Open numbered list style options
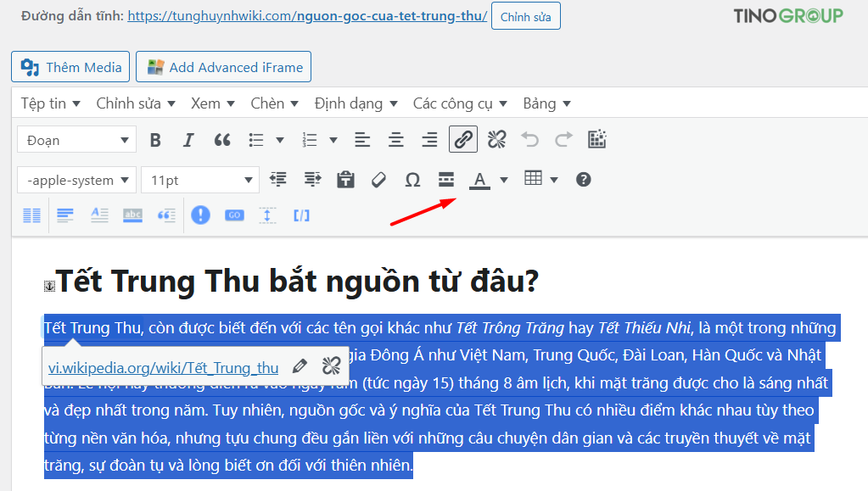Image resolution: width=868 pixels, height=491 pixels. 333,140
